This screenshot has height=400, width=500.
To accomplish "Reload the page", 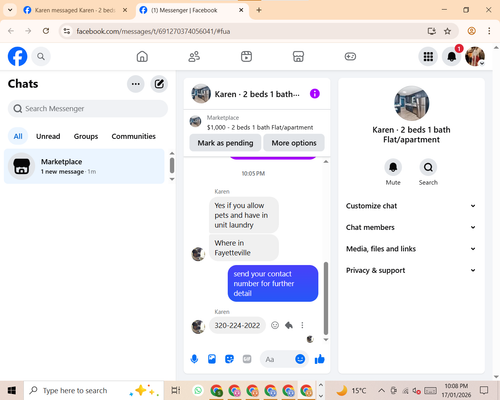I will (46, 31).
